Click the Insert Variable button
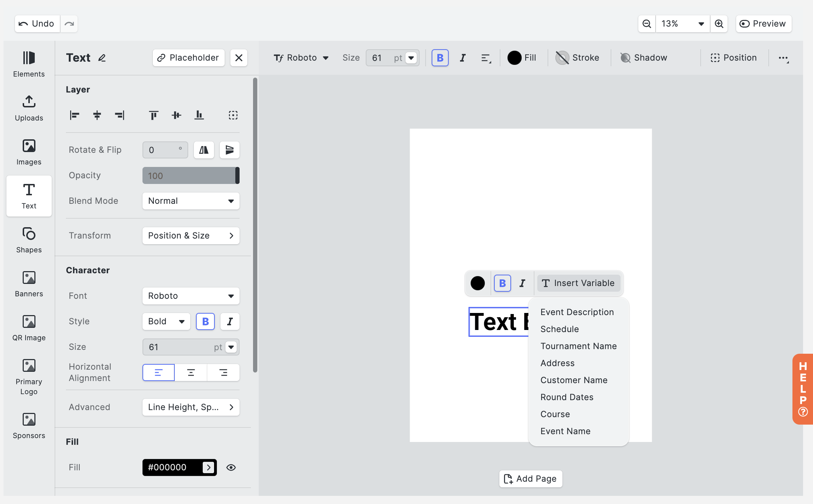This screenshot has width=813, height=504. 579,283
